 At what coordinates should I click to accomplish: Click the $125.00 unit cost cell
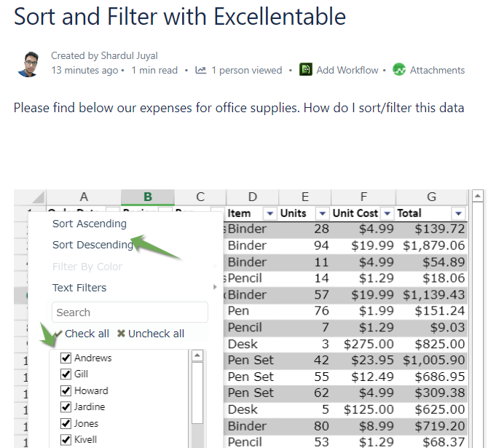(x=363, y=409)
